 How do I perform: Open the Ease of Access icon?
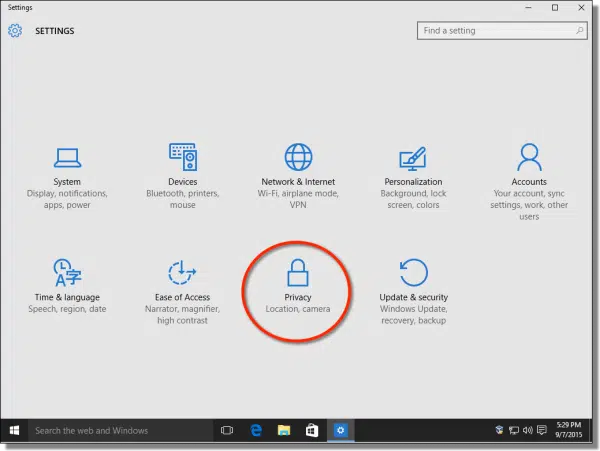(182, 272)
